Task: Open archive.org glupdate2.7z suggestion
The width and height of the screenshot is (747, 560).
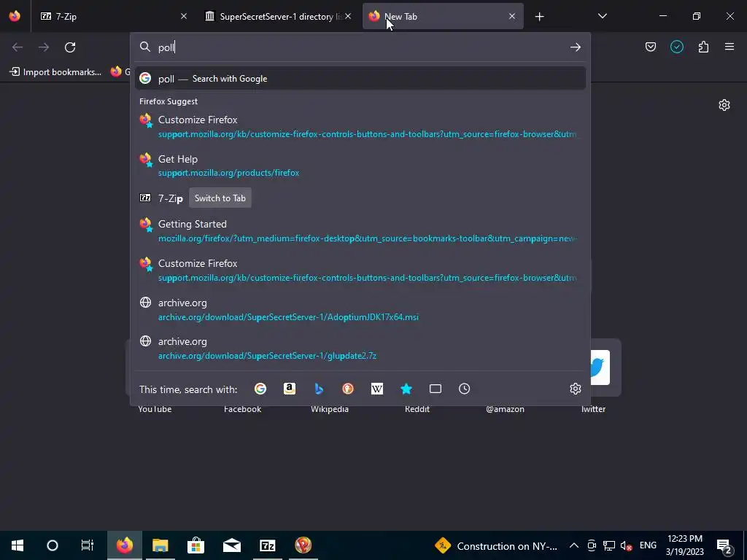Action: click(360, 348)
